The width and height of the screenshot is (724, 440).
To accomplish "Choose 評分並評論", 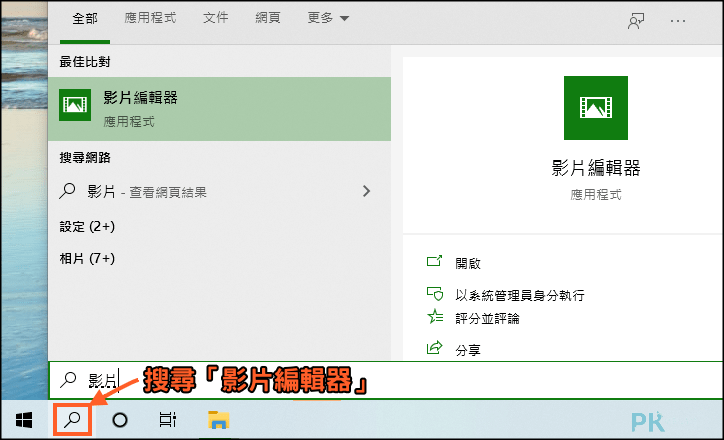I will point(487,319).
